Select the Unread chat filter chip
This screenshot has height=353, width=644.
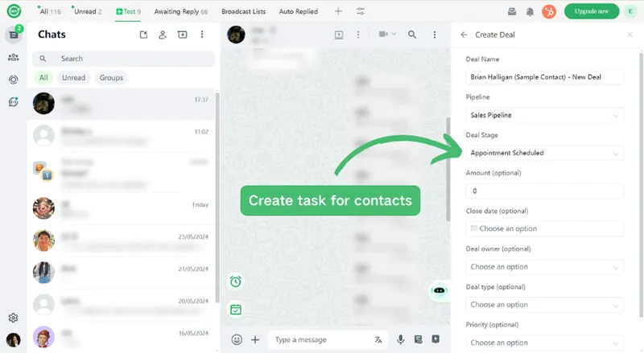pos(73,78)
